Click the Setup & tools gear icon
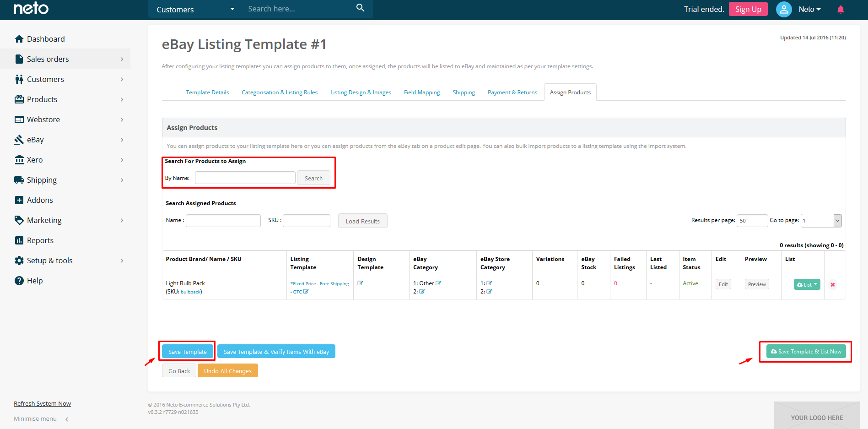Screen dimensions: 868x429 (x=19, y=261)
